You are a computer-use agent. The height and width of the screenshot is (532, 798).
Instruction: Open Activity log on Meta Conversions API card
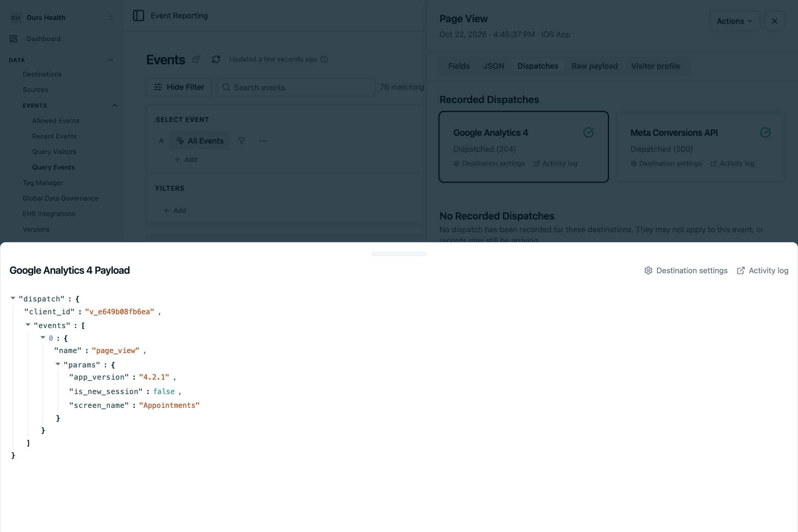733,163
